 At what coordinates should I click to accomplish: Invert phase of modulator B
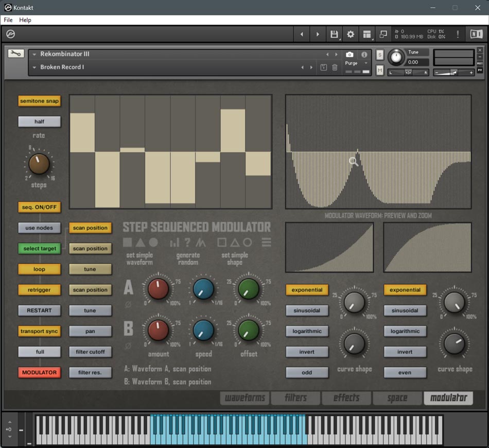[128, 346]
